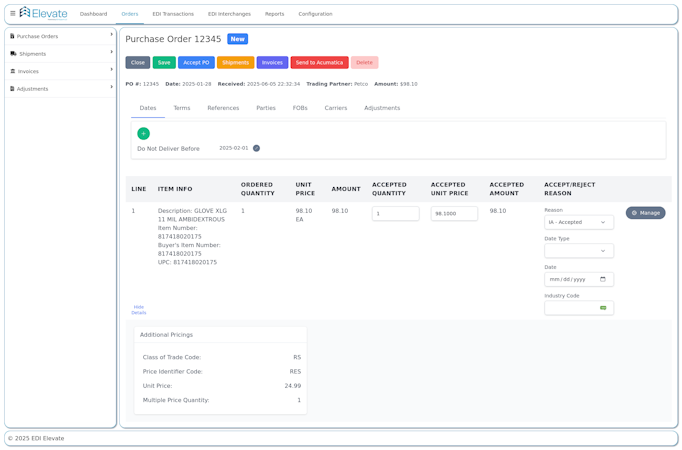
Task: Click the Shipments truck icon in the sidebar
Action: 13,53
